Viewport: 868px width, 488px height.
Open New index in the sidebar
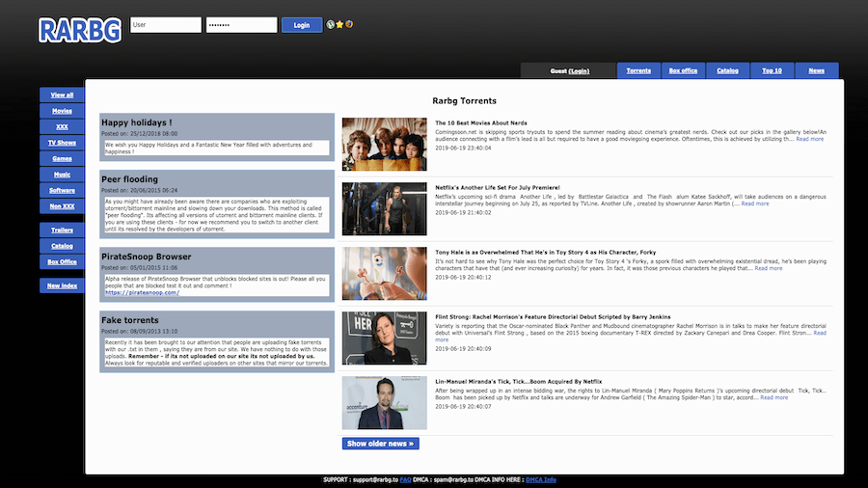62,286
